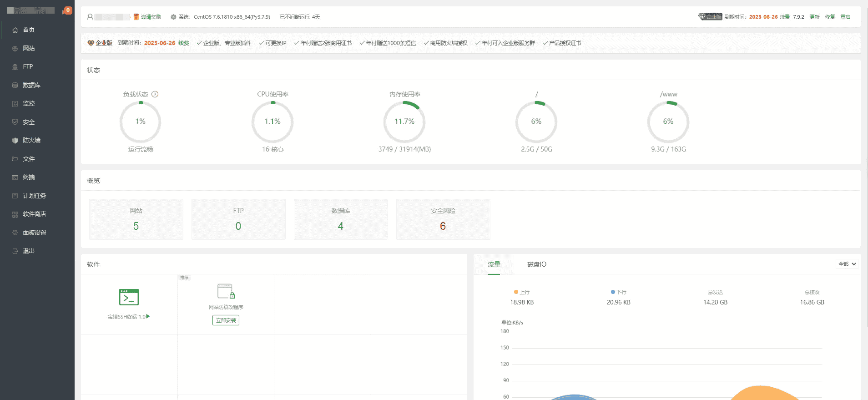Image resolution: width=868 pixels, height=400 pixels.
Task: Open the 数据库 overview card showing 4
Action: click(341, 219)
